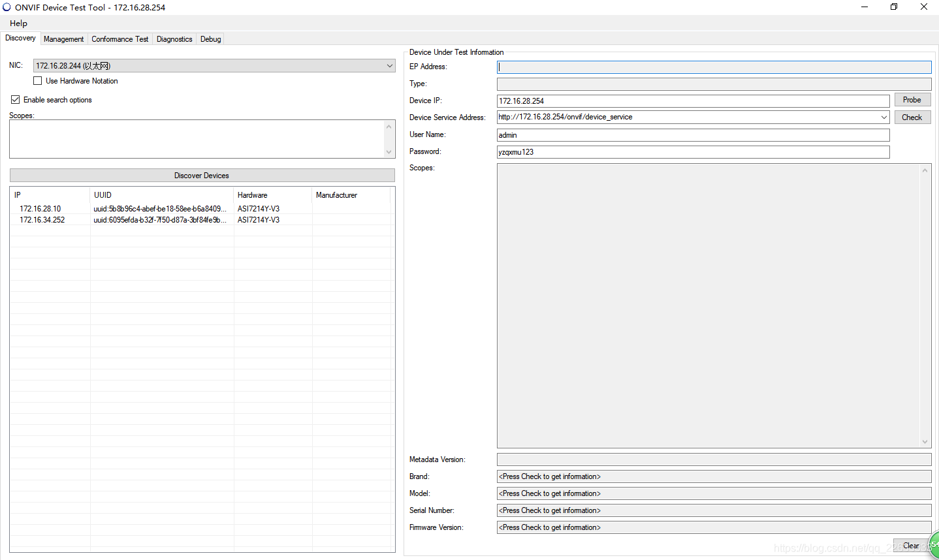This screenshot has height=560, width=939.
Task: Click the Model information field
Action: click(714, 493)
